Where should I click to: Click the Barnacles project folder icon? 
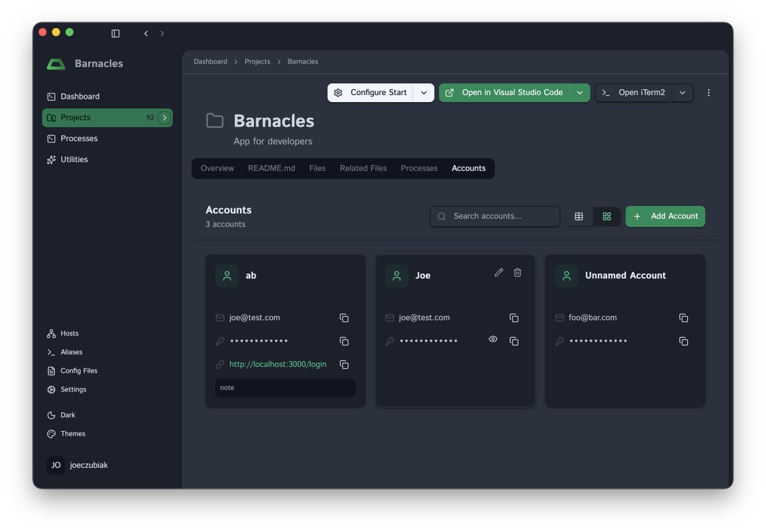pos(214,121)
